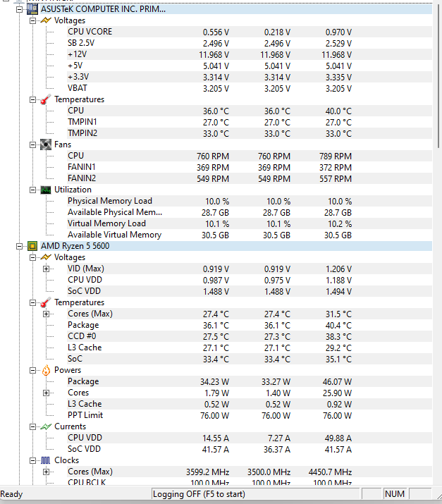Select the TMPIN1 temperature row
This screenshot has height=504, width=442.
click(x=249, y=122)
